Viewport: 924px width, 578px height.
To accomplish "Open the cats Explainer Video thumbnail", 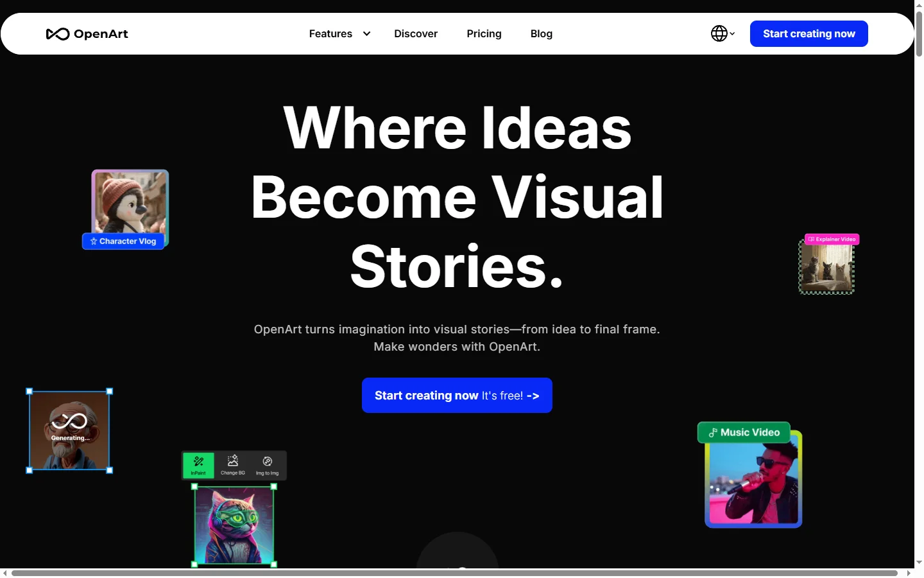I will pyautogui.click(x=826, y=268).
